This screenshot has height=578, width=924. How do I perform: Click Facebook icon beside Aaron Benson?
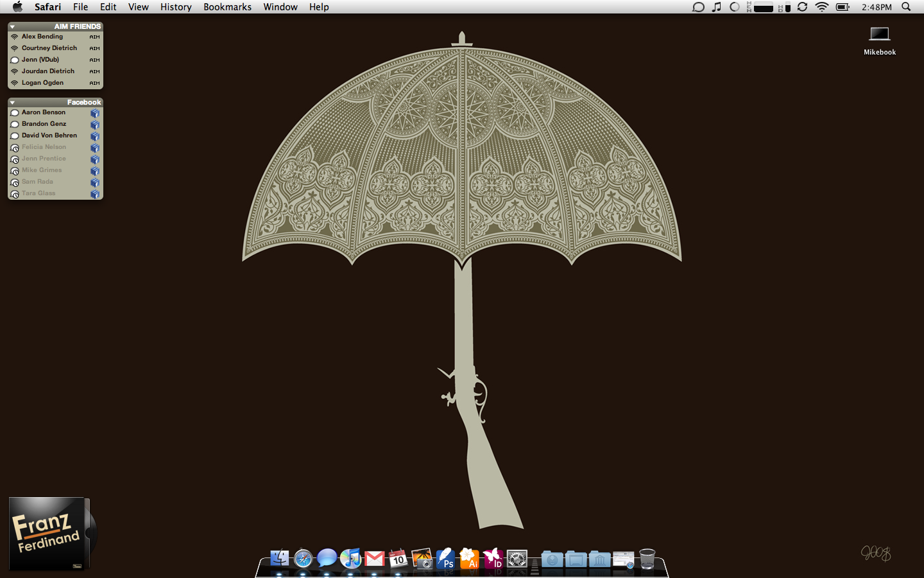(95, 113)
